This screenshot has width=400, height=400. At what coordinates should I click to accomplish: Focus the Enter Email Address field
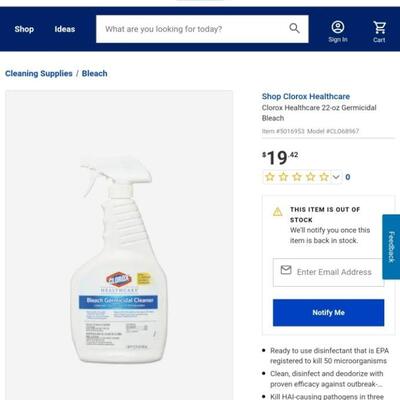pos(328,272)
